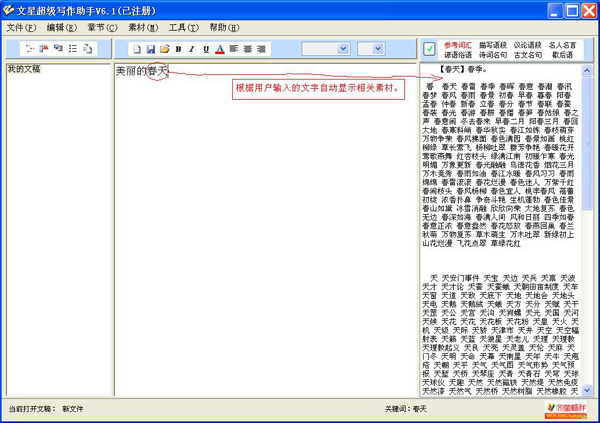This screenshot has height=423, width=600.
Task: Click the save (floppy disk) icon
Action: [151, 49]
